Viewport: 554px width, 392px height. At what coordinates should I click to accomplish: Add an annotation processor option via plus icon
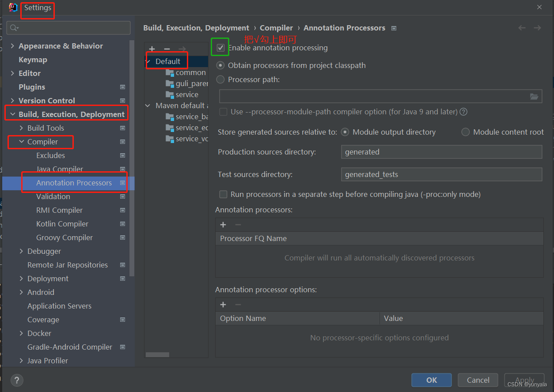[223, 304]
